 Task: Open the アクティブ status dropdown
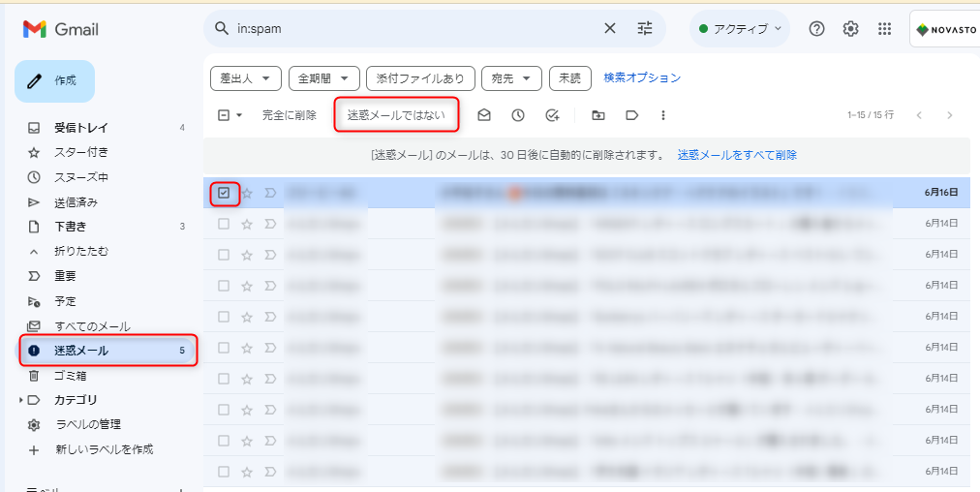point(740,29)
